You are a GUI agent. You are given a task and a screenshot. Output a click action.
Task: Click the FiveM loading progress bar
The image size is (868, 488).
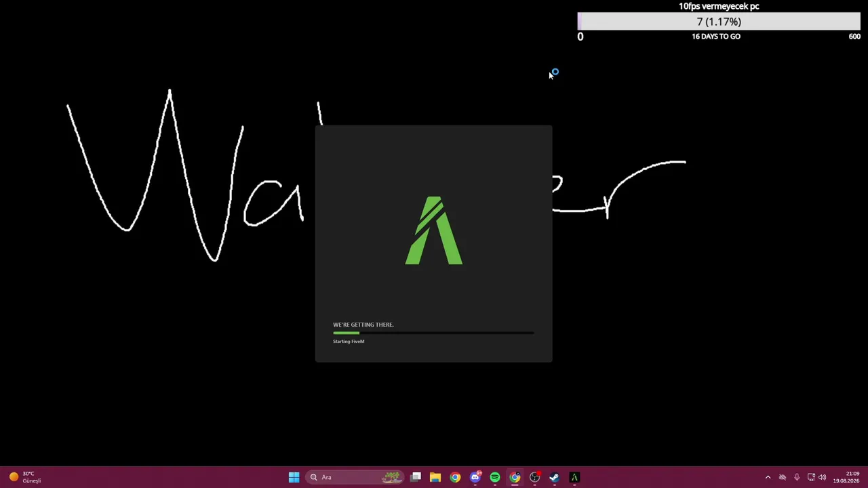433,333
